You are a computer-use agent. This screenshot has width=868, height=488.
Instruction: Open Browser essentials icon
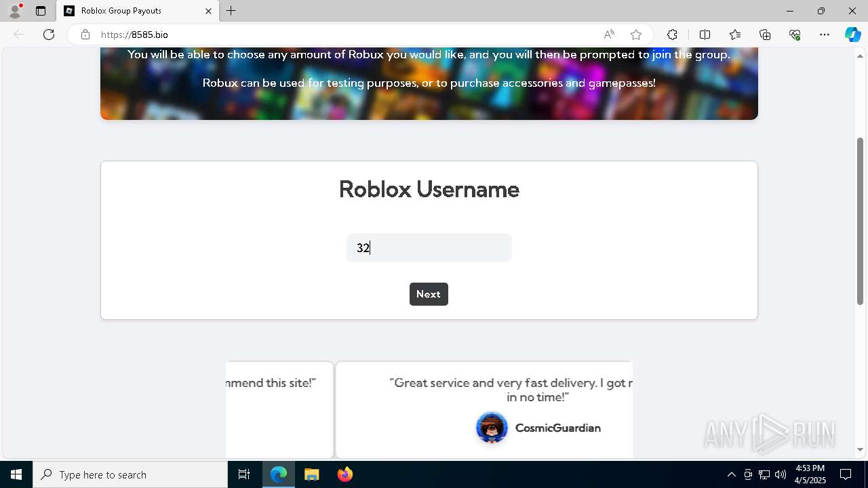click(795, 35)
